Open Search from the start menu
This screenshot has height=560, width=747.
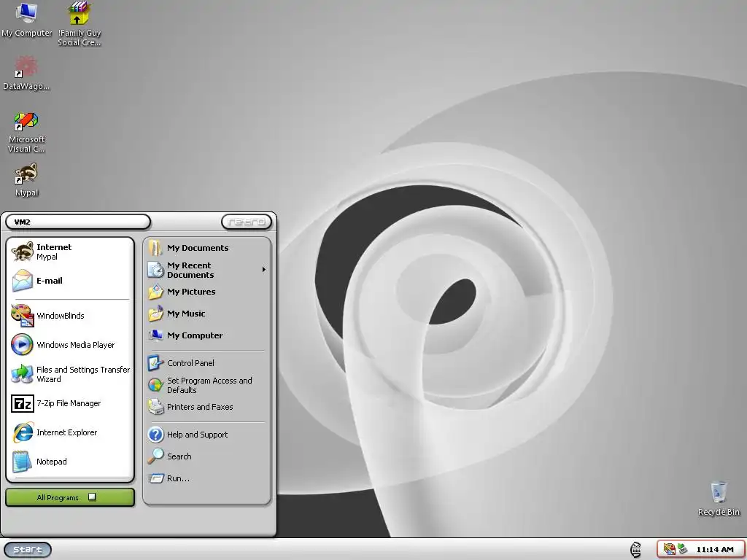[206, 456]
